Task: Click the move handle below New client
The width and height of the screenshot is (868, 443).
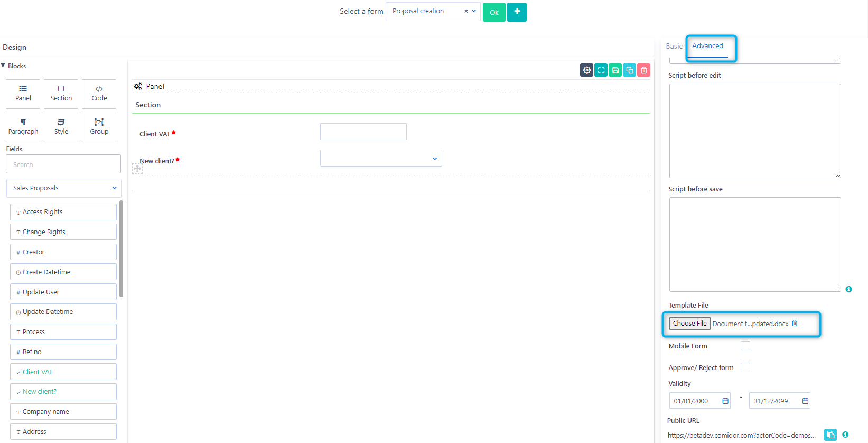Action: click(x=137, y=169)
